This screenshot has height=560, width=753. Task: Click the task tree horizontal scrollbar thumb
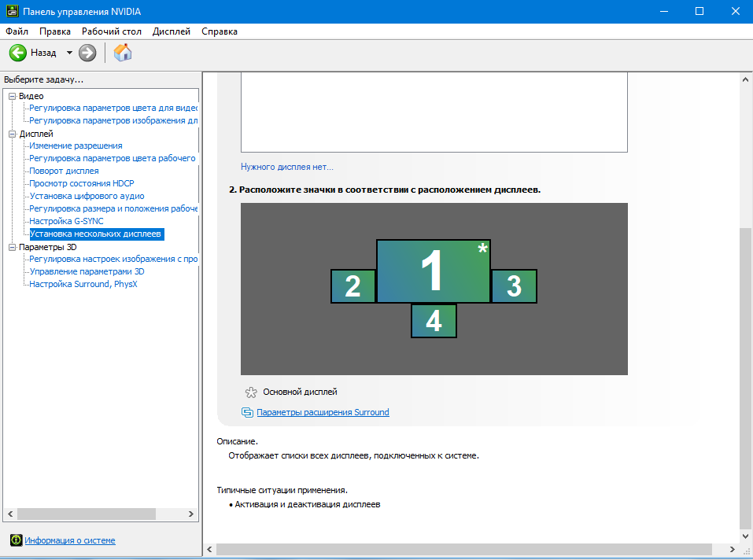click(87, 514)
